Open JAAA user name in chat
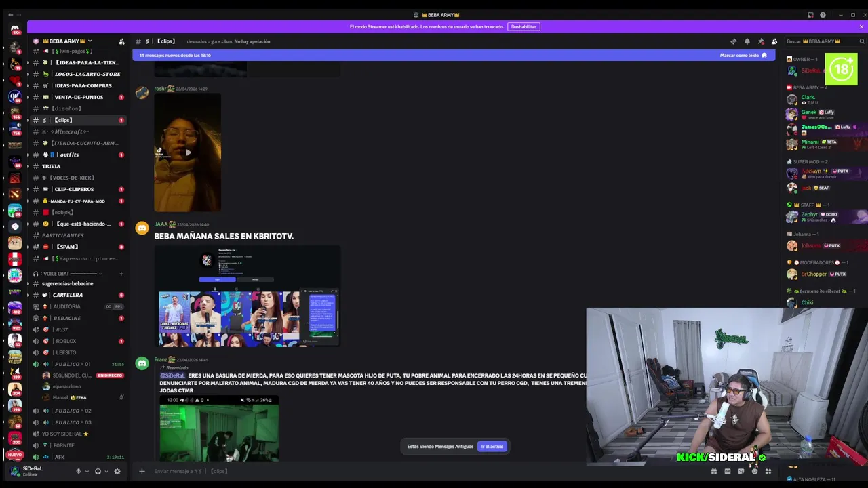Image resolution: width=868 pixels, height=488 pixels. coord(161,224)
